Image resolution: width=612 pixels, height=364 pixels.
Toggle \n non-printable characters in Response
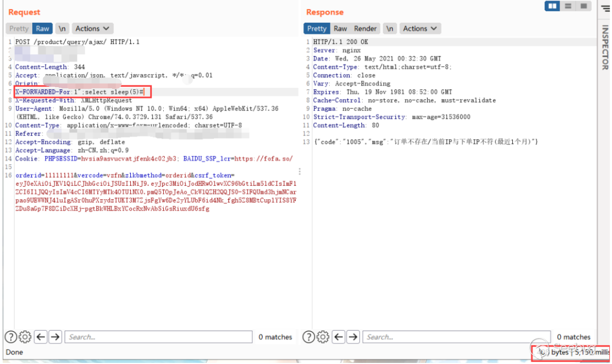coord(389,28)
